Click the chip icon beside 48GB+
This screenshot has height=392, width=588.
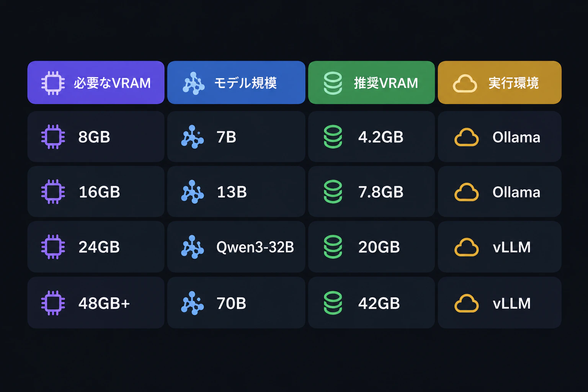(x=53, y=303)
